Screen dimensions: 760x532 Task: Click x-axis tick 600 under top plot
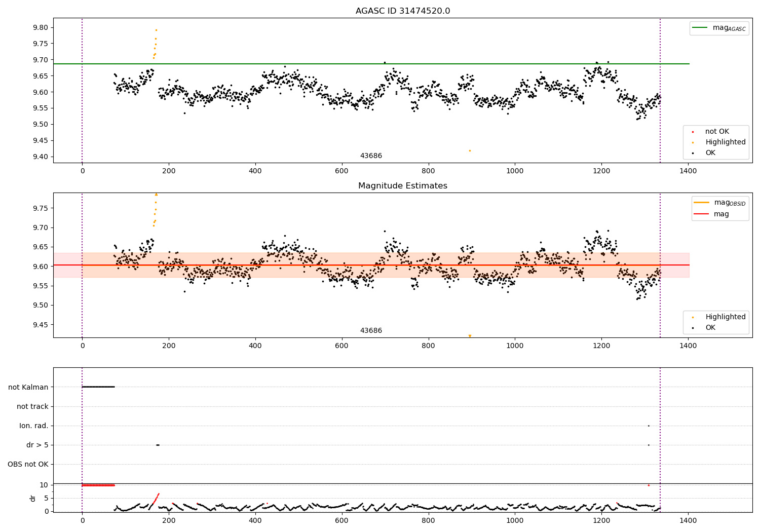click(x=342, y=171)
